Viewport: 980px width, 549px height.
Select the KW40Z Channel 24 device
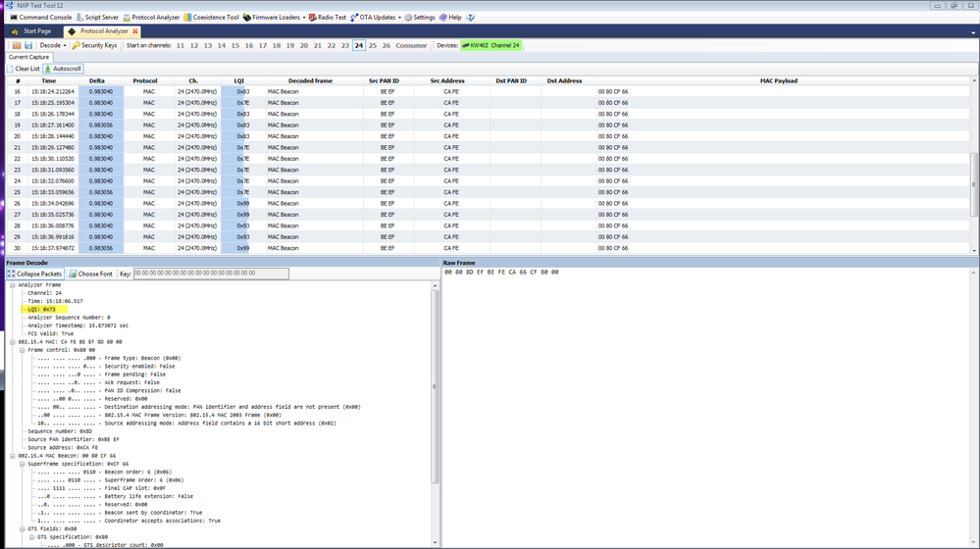[x=491, y=46]
